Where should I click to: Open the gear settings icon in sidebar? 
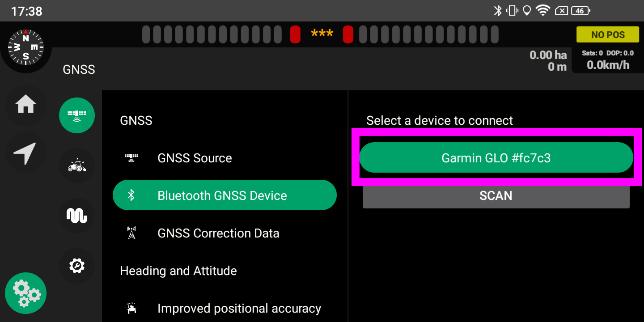pyautogui.click(x=76, y=266)
